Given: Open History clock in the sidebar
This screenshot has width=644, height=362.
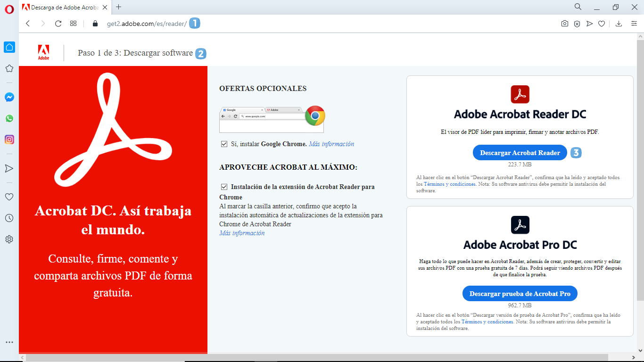Looking at the screenshot, I should click(x=9, y=218).
